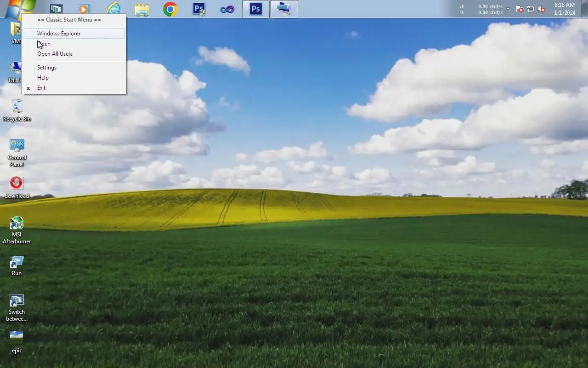Viewport: 588px width, 368px height.
Task: Click the keyboard and monitor taskbar icon
Action: click(284, 9)
